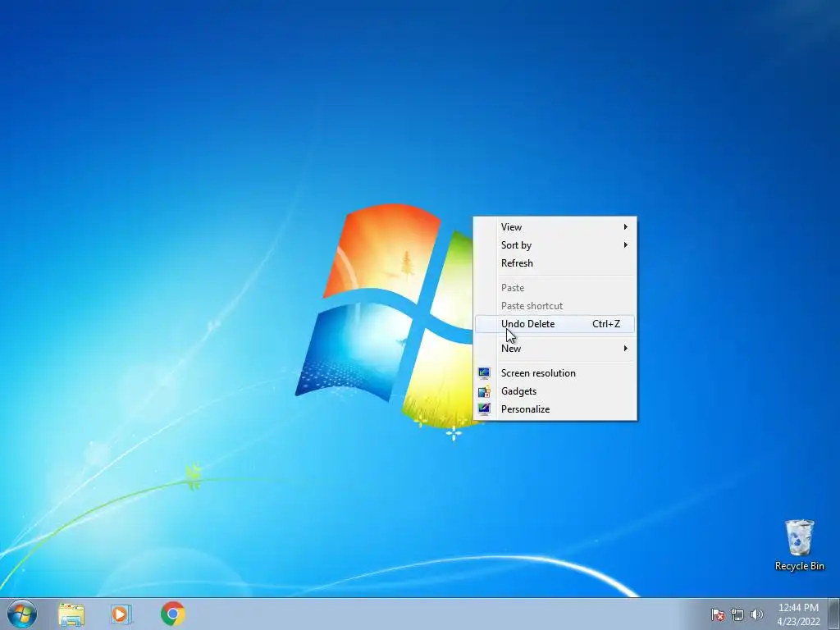Viewport: 840px width, 630px height.
Task: Choose Refresh from the context menu
Action: (x=555, y=263)
